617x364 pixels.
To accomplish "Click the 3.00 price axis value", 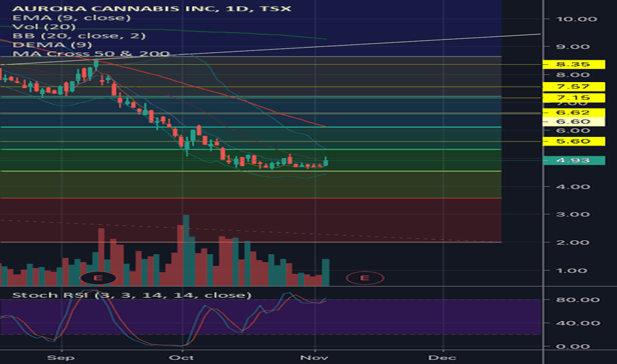I will (573, 214).
